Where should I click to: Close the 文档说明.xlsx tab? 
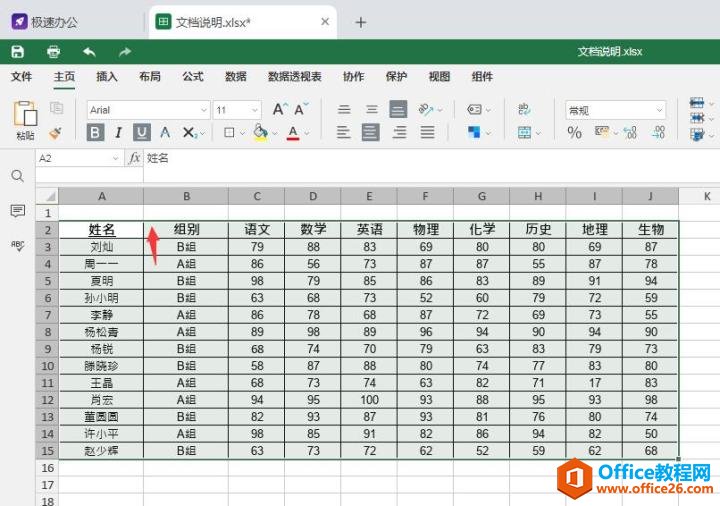325,22
